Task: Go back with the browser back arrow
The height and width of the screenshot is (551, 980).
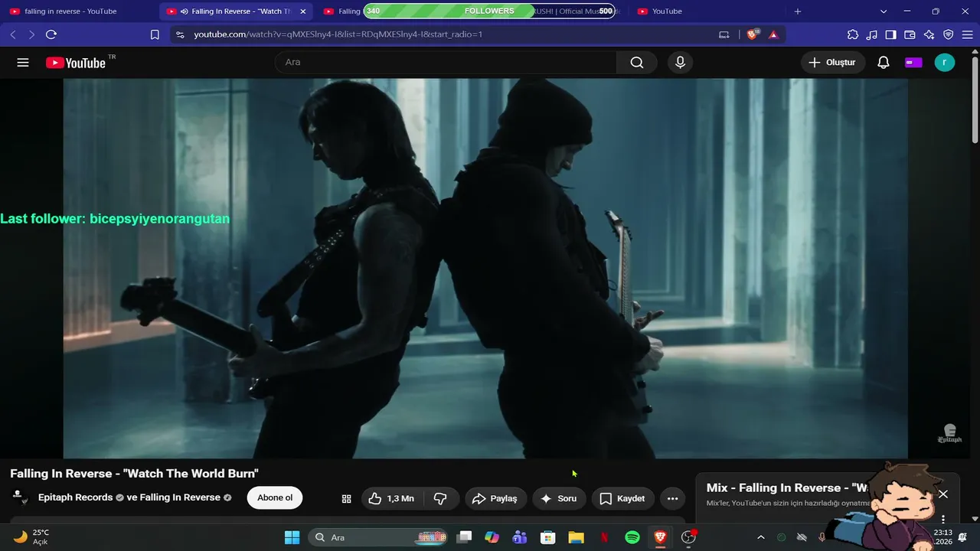Action: click(13, 34)
